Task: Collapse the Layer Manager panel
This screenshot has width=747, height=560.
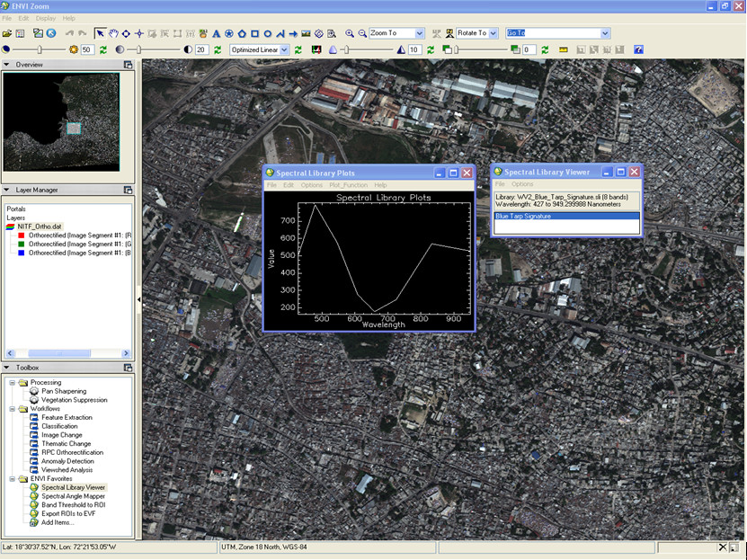Action: pyautogui.click(x=7, y=191)
